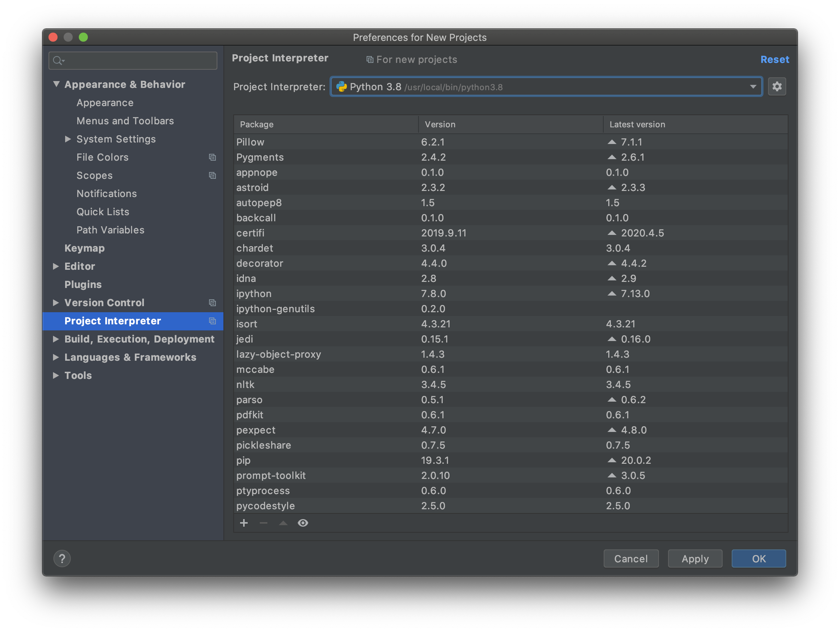Image resolution: width=840 pixels, height=632 pixels.
Task: Select Project Interpreter in sidebar
Action: (x=113, y=321)
